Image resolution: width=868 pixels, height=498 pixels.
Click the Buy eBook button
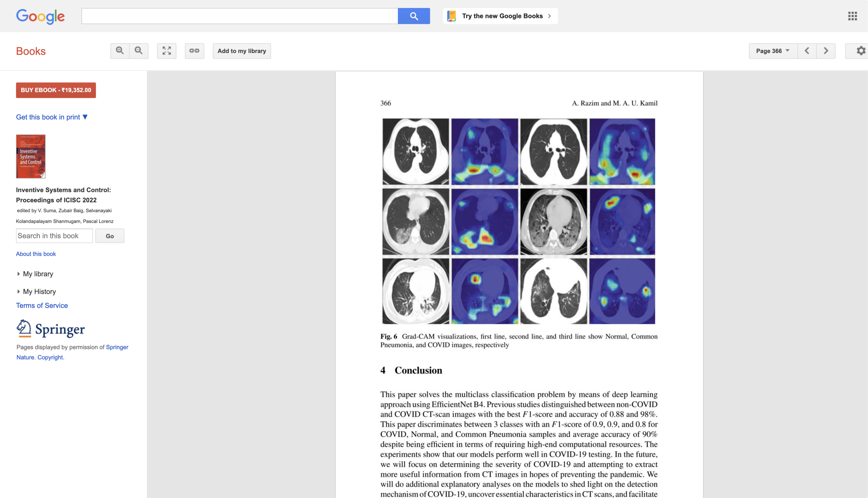pyautogui.click(x=56, y=90)
